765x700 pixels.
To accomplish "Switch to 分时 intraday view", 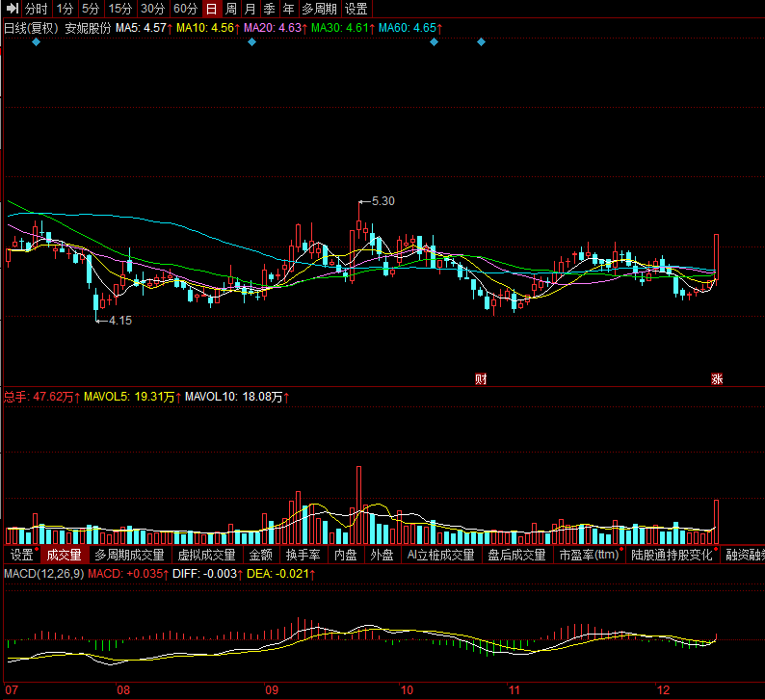I will tap(37, 9).
